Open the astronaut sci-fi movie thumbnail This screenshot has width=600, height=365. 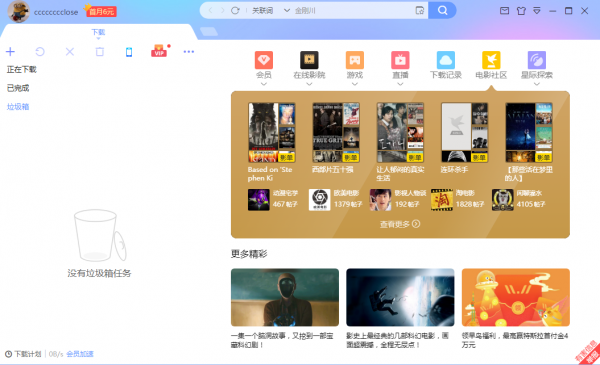click(x=400, y=297)
